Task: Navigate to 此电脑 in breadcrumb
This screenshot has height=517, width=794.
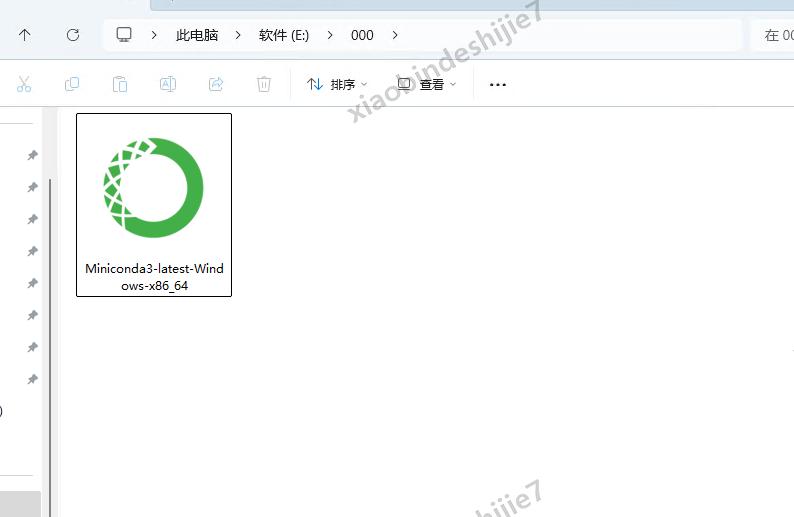Action: [x=197, y=35]
